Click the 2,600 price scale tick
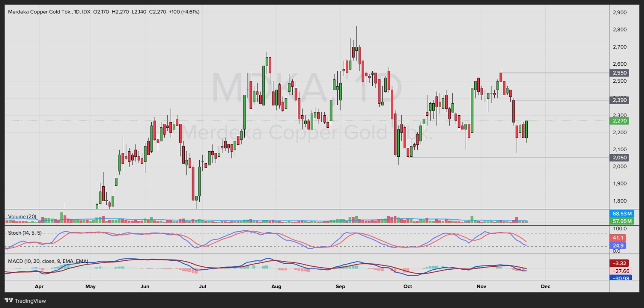Screen dimensions: 644x308 click(x=620, y=64)
